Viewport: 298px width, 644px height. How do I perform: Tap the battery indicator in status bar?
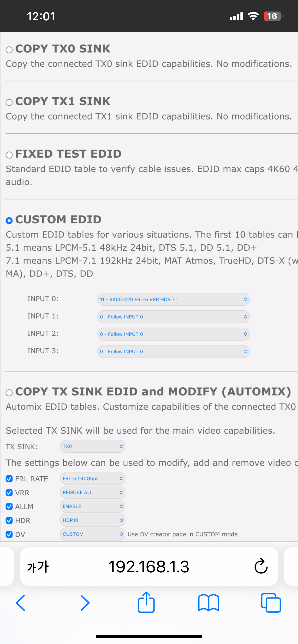point(273,16)
